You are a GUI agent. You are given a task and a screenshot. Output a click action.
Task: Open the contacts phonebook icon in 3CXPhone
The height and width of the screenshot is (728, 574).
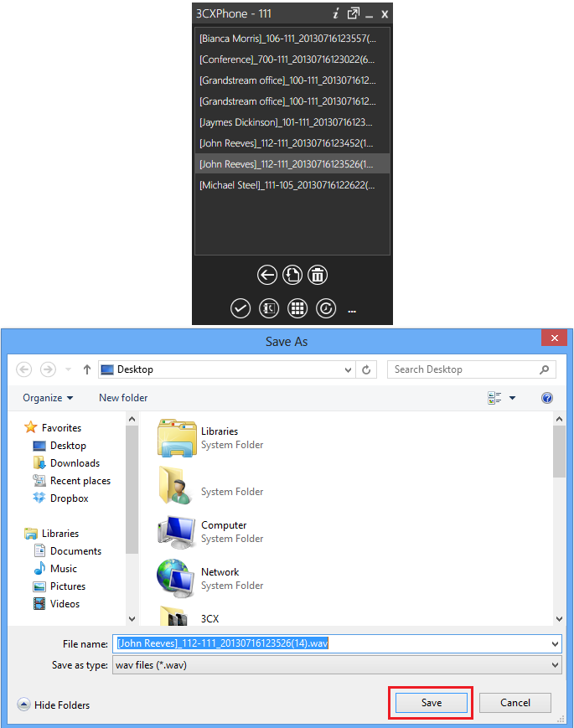pyautogui.click(x=269, y=309)
